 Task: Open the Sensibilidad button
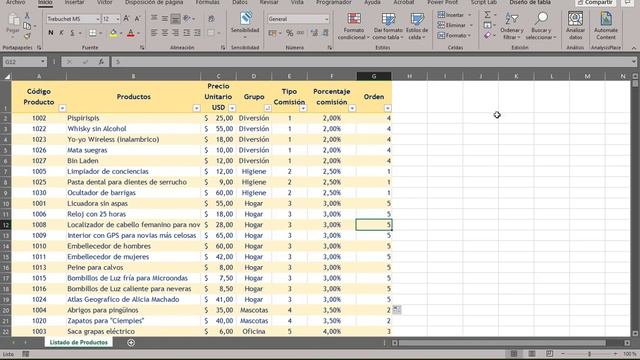[245, 24]
